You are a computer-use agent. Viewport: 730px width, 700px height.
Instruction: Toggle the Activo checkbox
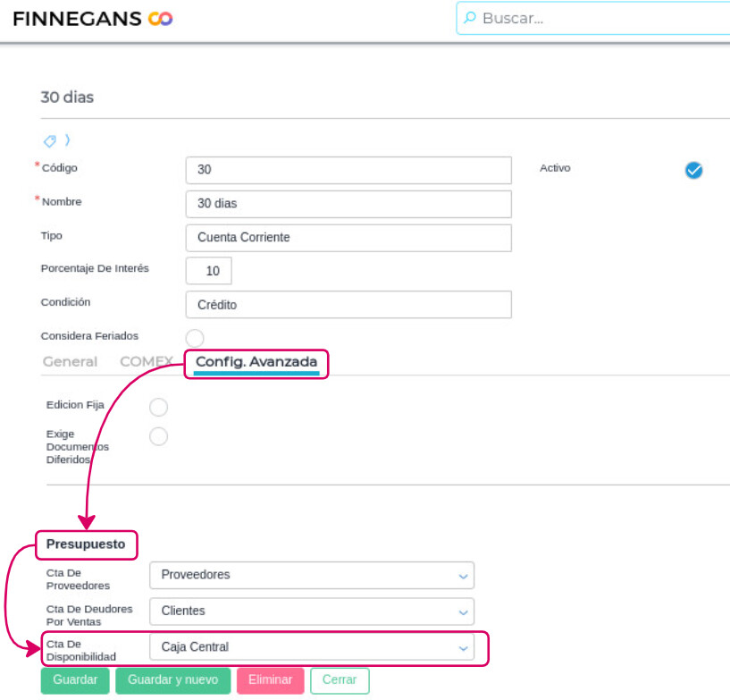tap(693, 171)
